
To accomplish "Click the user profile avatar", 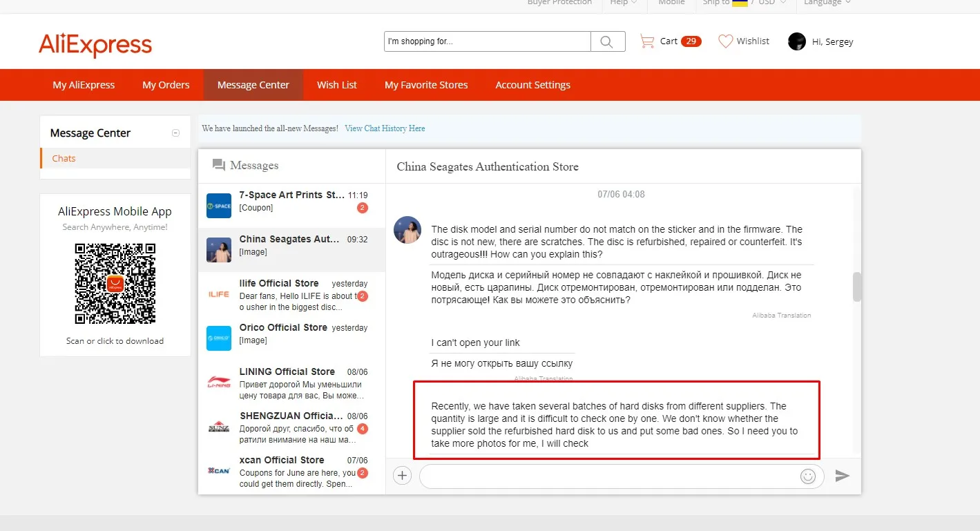I will pos(797,41).
